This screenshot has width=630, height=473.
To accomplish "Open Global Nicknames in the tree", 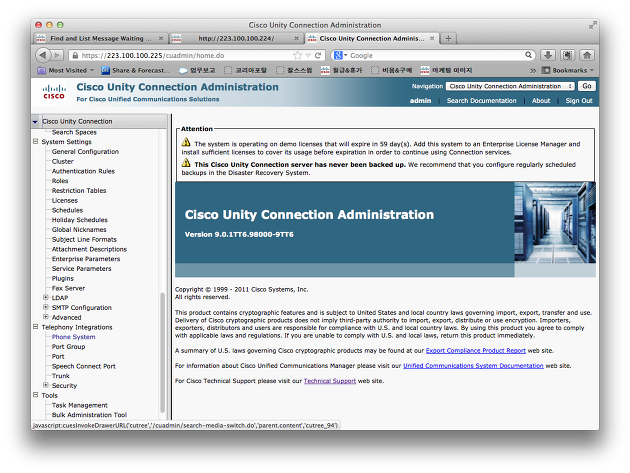I will tap(79, 229).
